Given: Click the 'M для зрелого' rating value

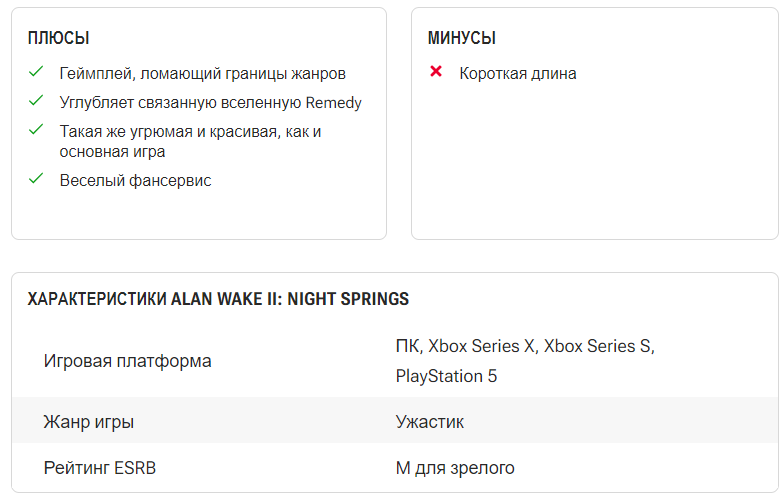Looking at the screenshot, I should tap(455, 468).
